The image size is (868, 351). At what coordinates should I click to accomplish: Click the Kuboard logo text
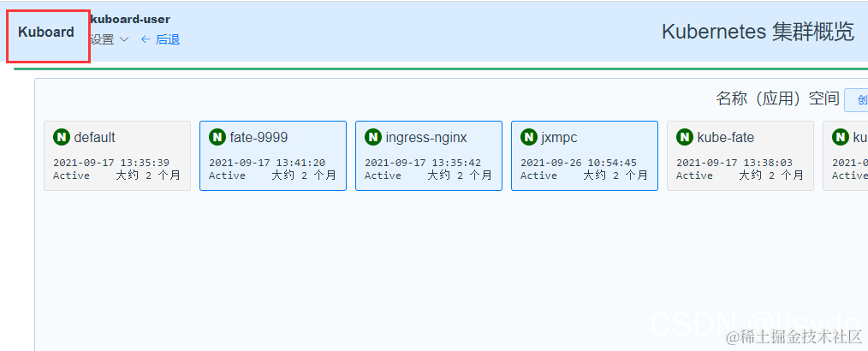point(46,33)
